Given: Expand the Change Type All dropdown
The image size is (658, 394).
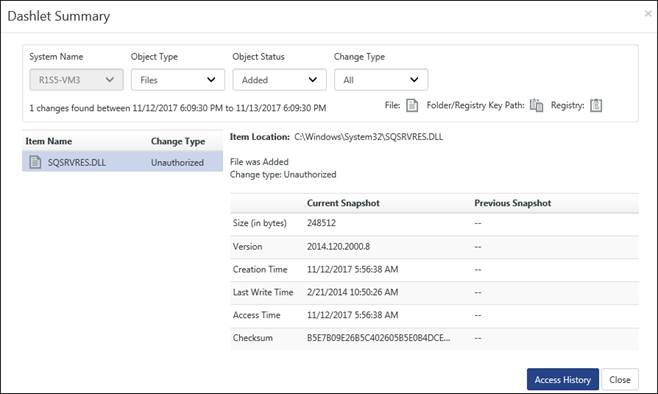Looking at the screenshot, I should pyautogui.click(x=381, y=80).
